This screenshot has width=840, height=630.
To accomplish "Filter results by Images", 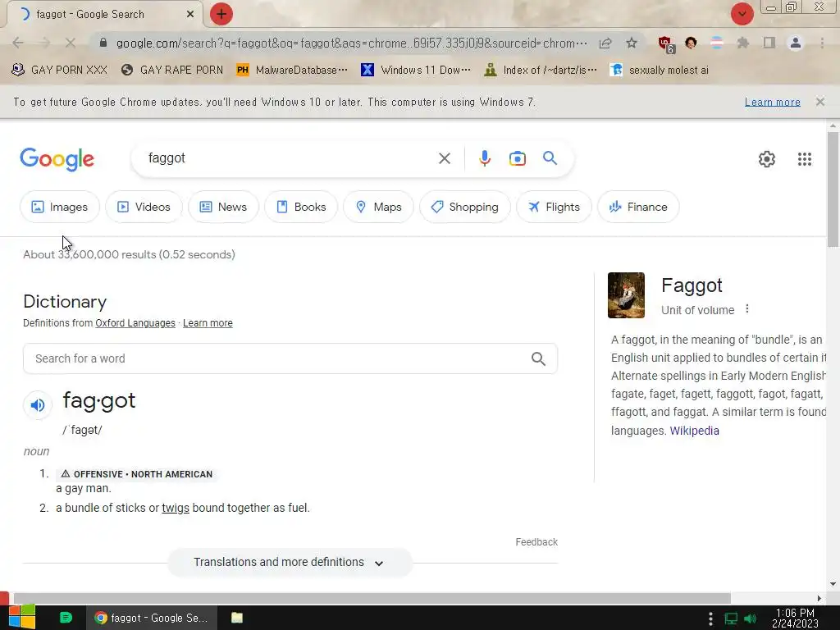I will (x=59, y=207).
